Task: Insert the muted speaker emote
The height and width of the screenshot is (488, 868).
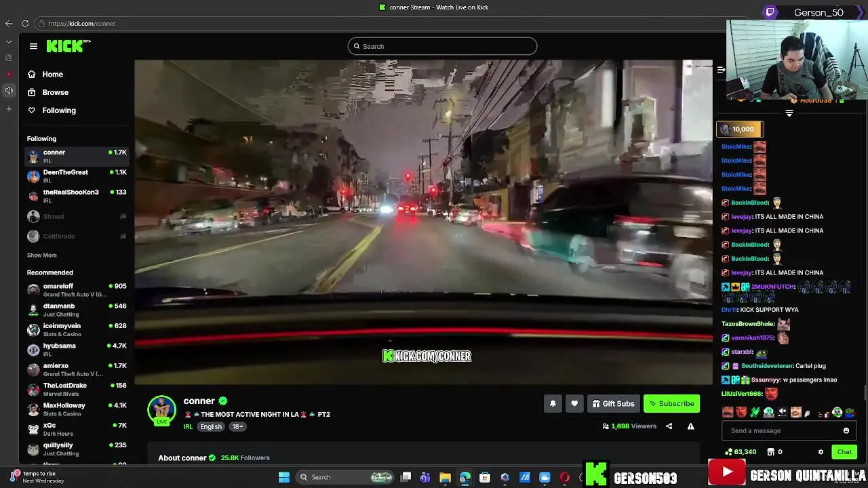Action: coord(782,412)
